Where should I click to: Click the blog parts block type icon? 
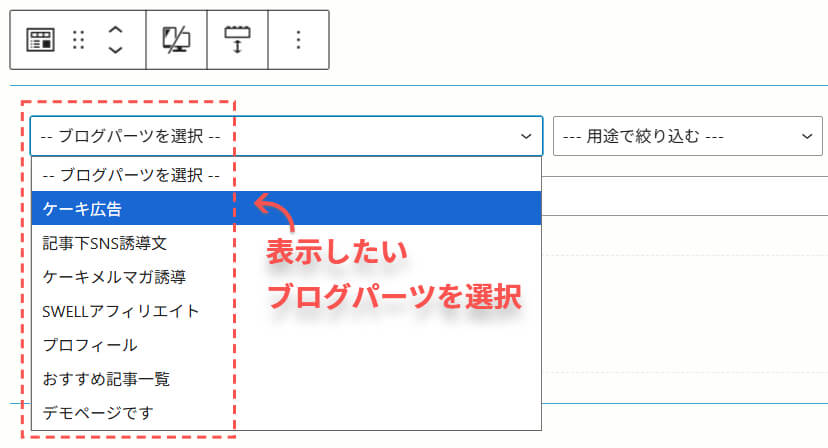[39, 40]
